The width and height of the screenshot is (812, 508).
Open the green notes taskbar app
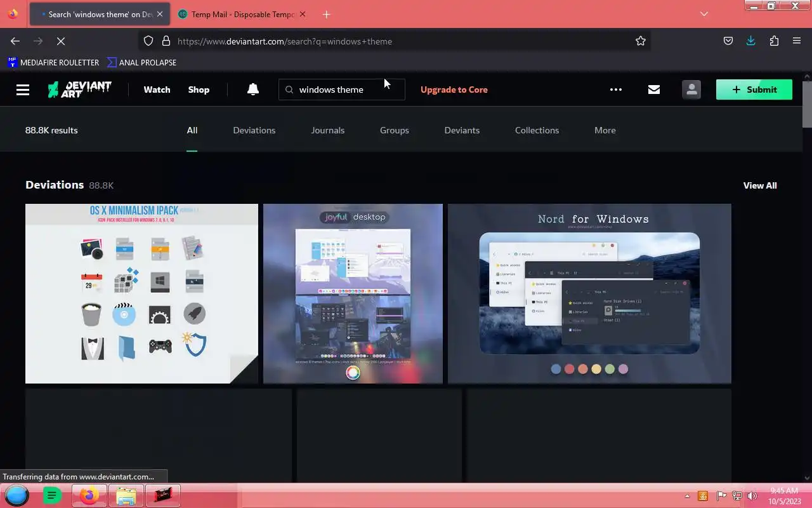52,495
